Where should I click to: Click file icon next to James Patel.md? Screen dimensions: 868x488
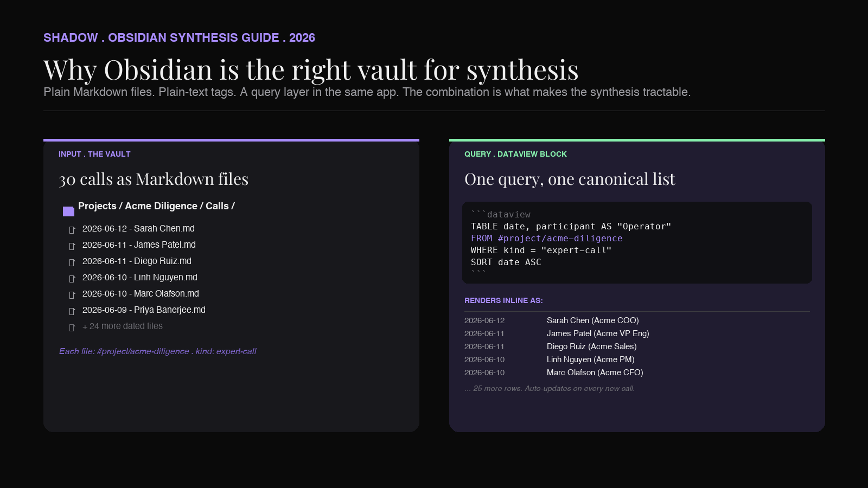pos(72,246)
